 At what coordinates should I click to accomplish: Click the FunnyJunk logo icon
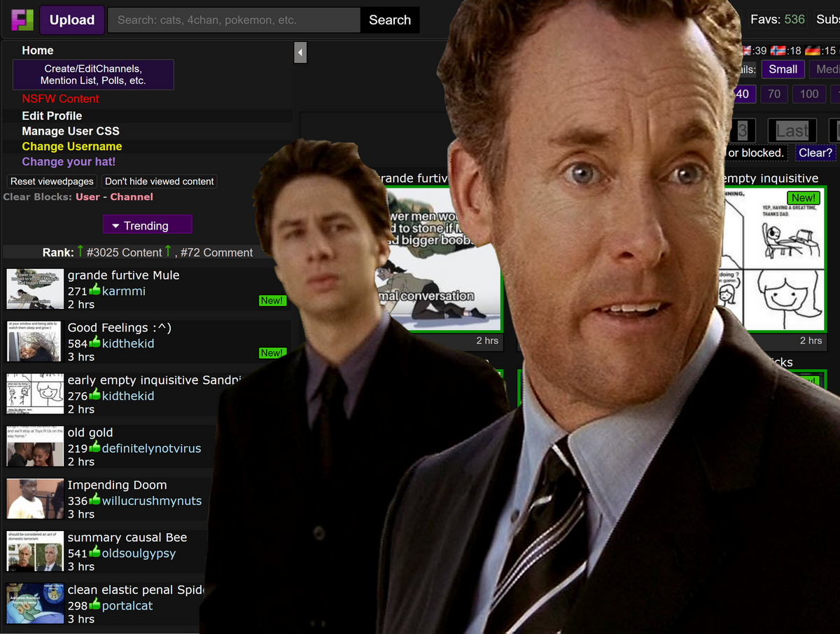(x=22, y=20)
